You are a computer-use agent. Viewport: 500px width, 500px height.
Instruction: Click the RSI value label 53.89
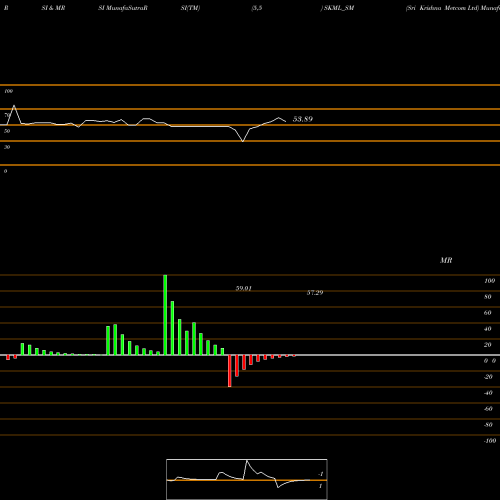[303, 119]
